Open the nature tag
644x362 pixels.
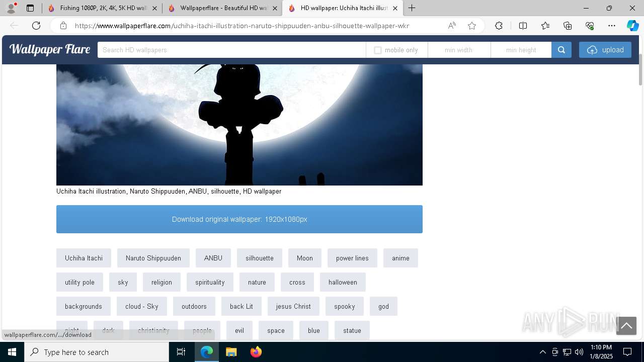257,282
